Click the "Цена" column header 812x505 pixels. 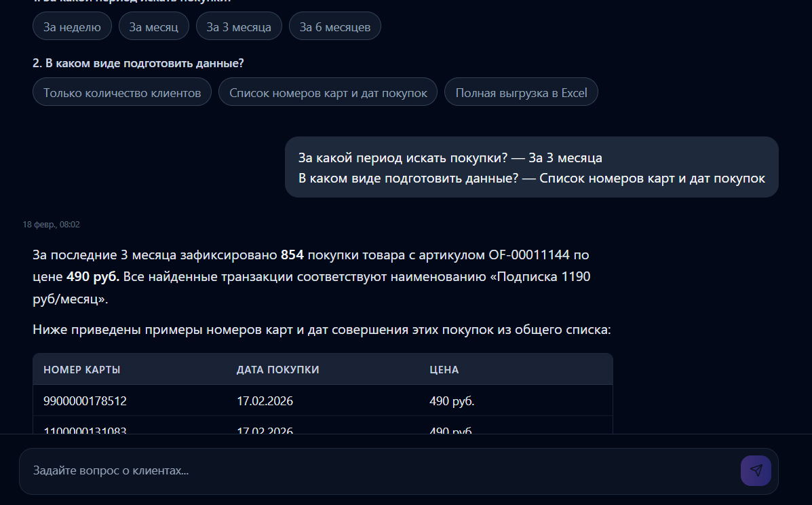pos(444,370)
